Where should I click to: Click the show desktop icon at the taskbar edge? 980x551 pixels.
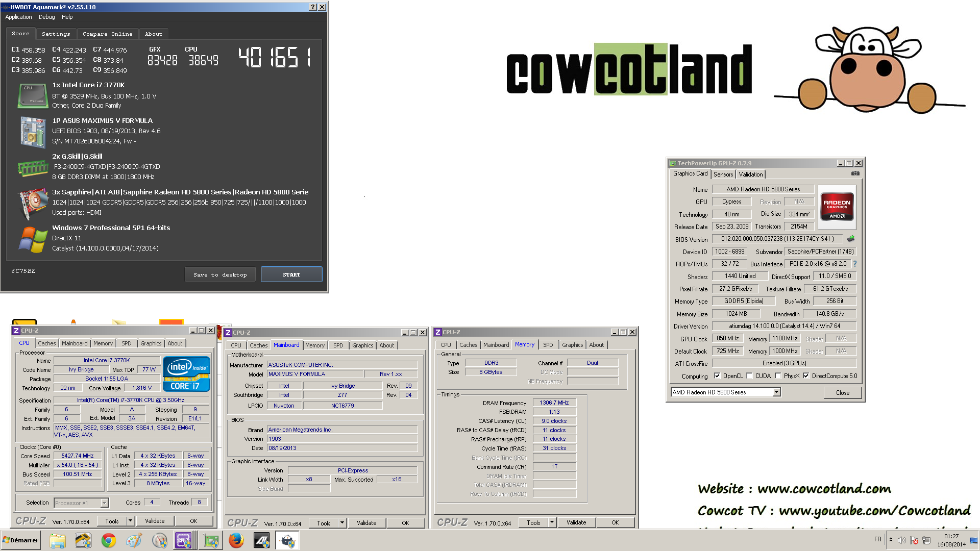pyautogui.click(x=974, y=540)
